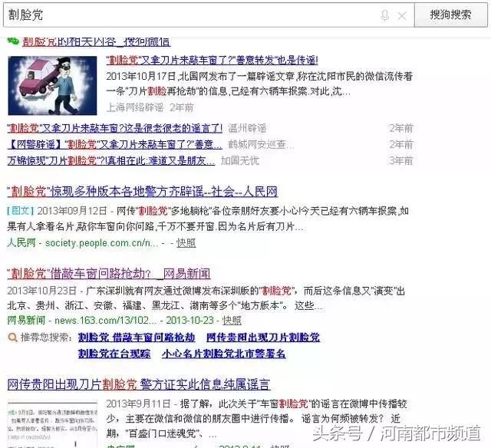The height and width of the screenshot is (448, 491).
Task: Open the 警方证实此信息纯属谣言 result title
Action: tap(139, 384)
